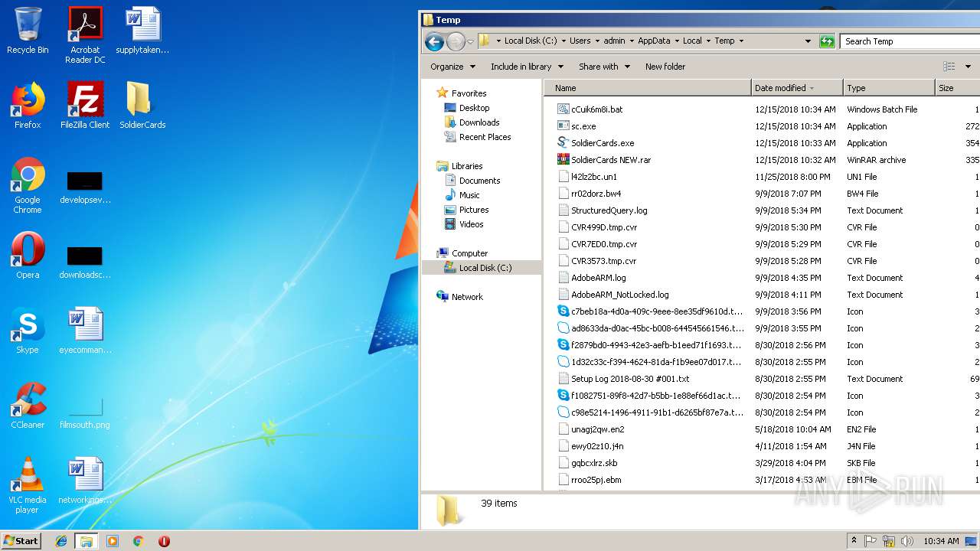
Task: Open the change view dropdown arrow
Action: 967,67
